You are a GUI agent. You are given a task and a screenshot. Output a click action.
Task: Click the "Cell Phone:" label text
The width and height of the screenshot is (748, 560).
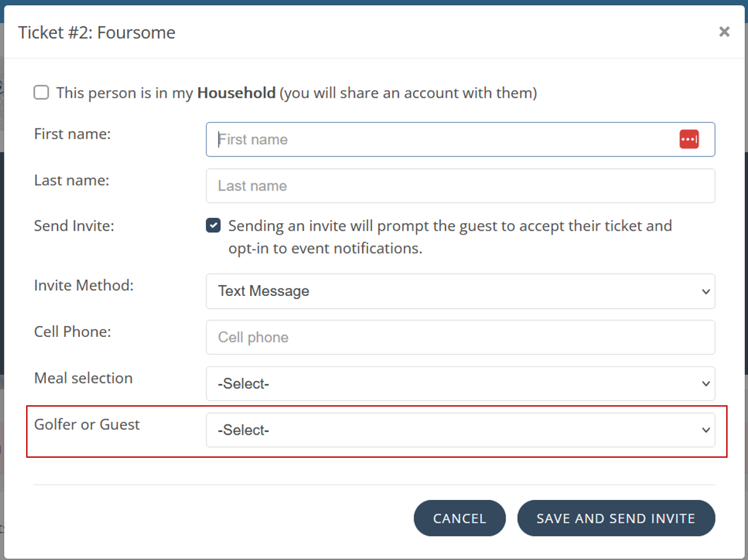point(72,332)
